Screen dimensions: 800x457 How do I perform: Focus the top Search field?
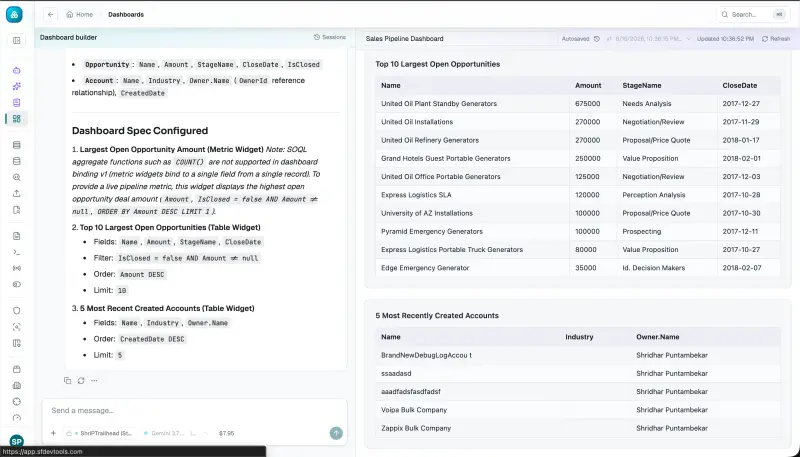(753, 15)
